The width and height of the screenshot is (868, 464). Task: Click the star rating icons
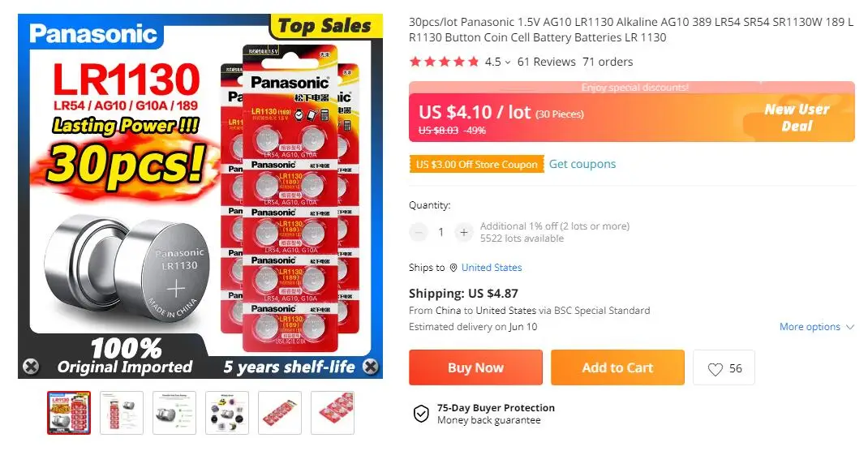[444, 62]
